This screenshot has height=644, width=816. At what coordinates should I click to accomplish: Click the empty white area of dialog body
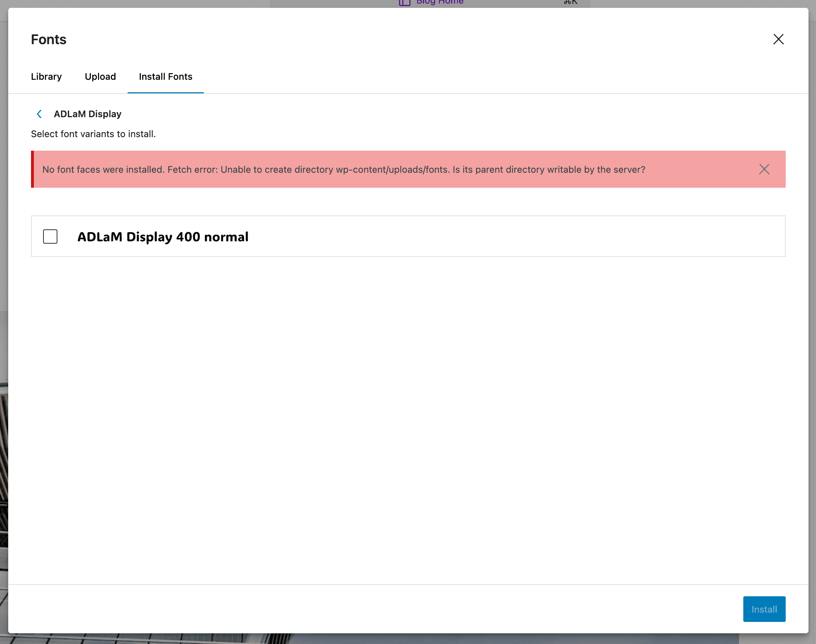(x=407, y=415)
